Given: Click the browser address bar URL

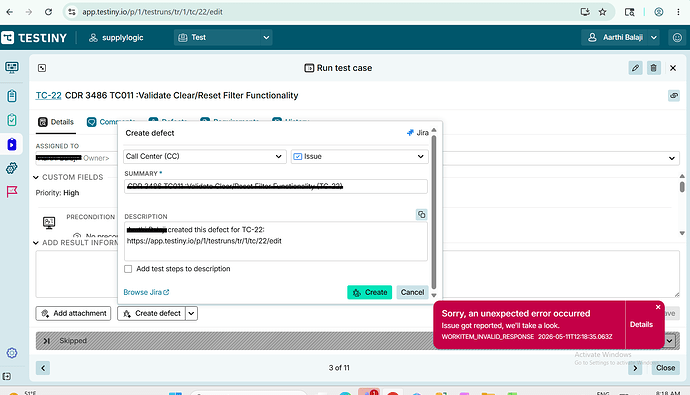Looking at the screenshot, I should (152, 12).
